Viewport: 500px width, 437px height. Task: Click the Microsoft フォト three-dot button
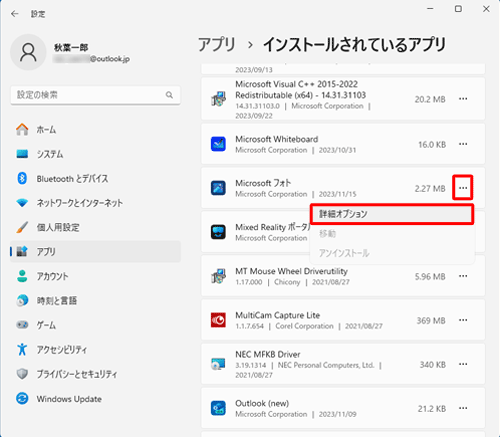pos(463,188)
